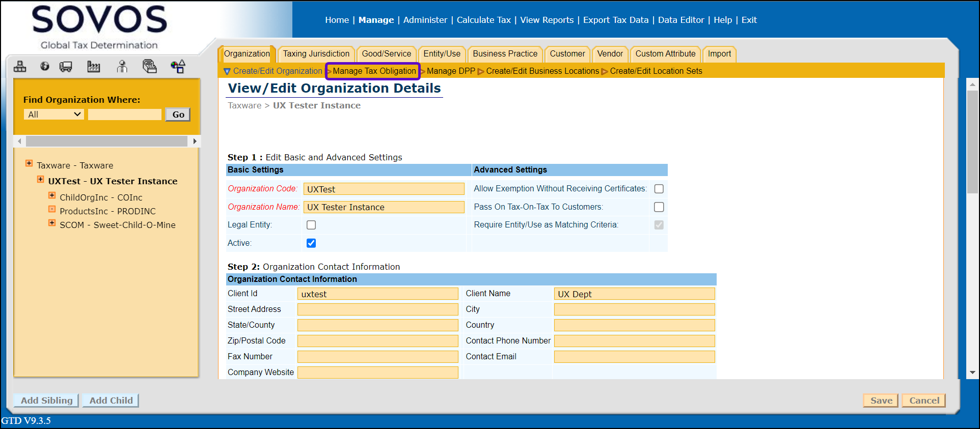Click the organization hierarchy icon
Screen dimensions: 980x429
20,67
